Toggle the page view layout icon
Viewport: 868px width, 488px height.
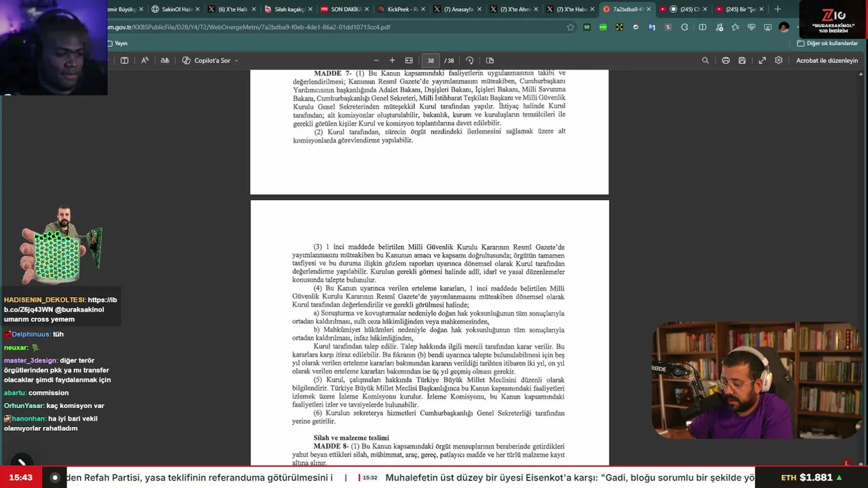[490, 60]
